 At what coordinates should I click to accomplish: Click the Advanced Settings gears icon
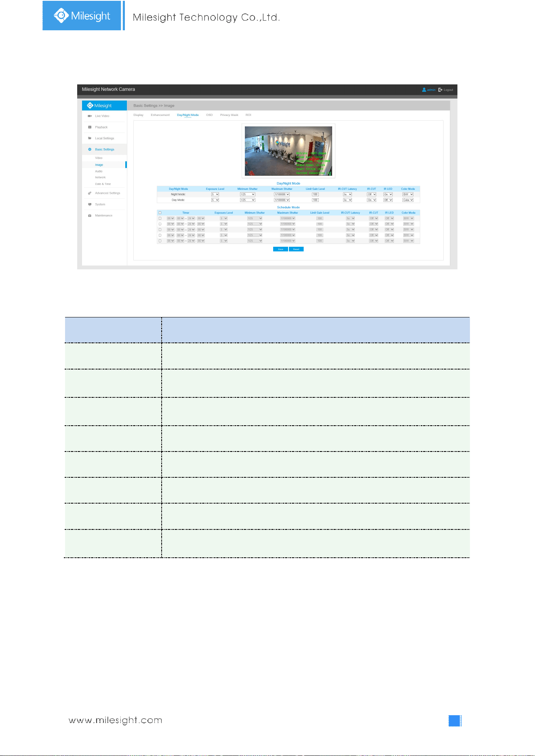pyautogui.click(x=90, y=193)
